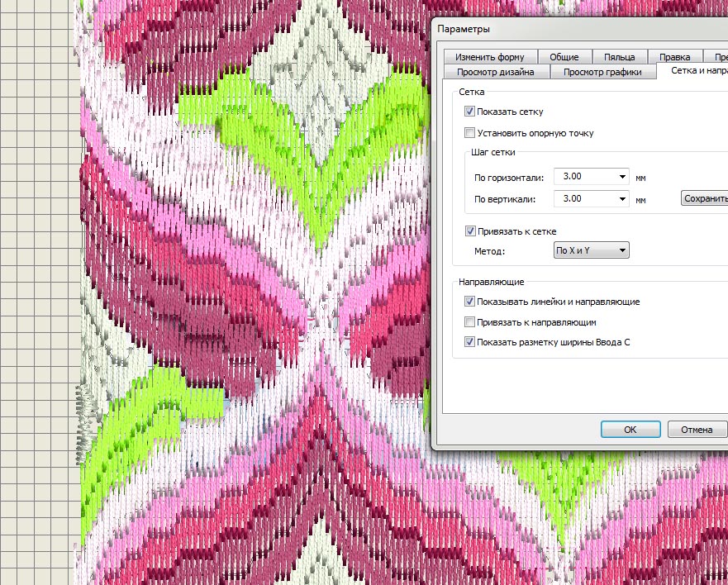Open the Общие tab
The width and height of the screenshot is (728, 585).
pos(563,57)
